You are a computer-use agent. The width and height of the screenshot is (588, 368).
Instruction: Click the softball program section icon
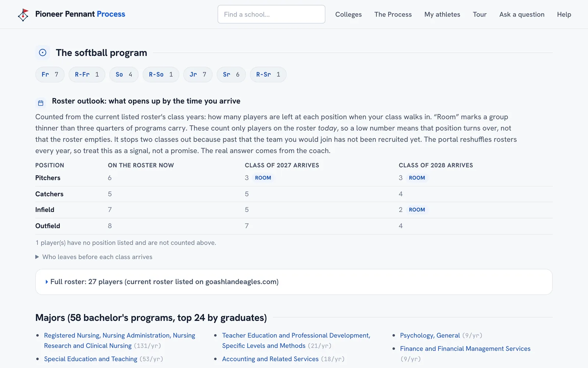tap(43, 53)
